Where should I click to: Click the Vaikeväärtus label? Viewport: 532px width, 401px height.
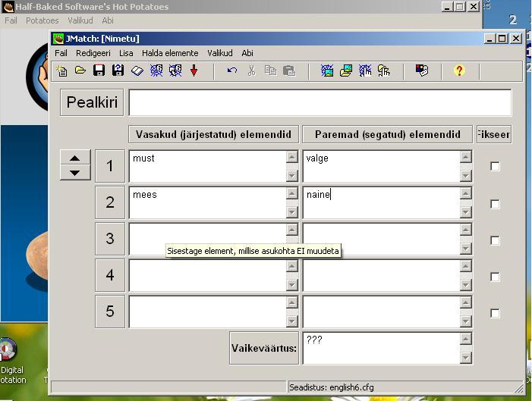264,349
